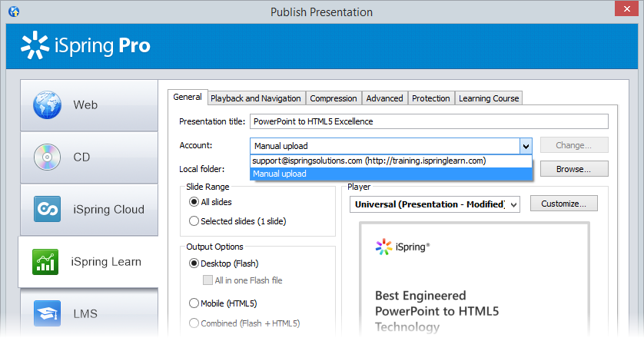Select the iSpring Learn publishing option text
This screenshot has width=644, height=338.
106,262
